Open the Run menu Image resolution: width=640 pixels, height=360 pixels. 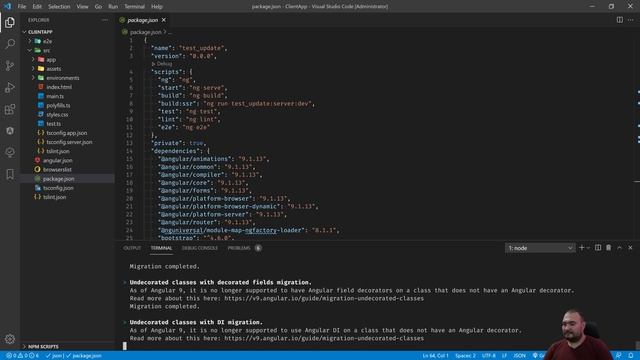113,7
